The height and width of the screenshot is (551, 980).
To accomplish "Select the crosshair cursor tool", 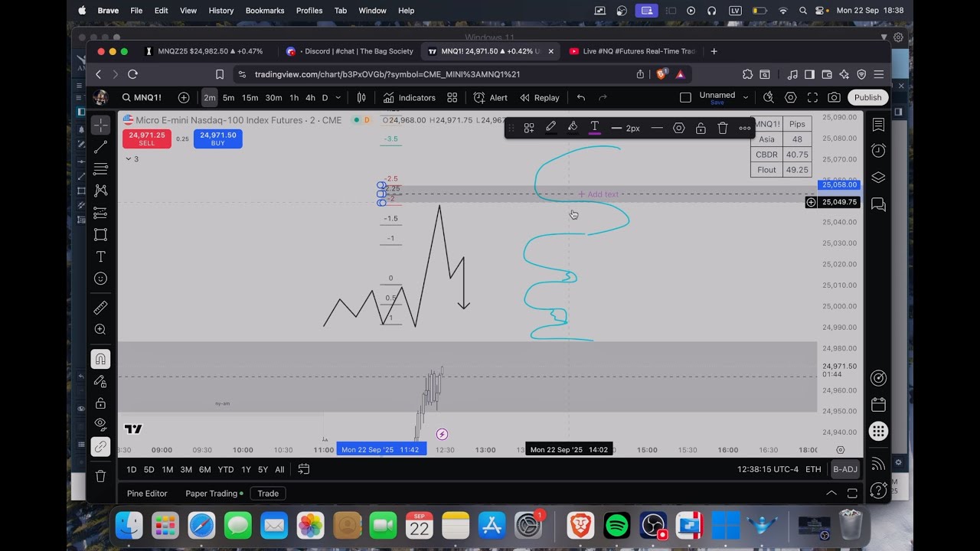I will 100,125.
